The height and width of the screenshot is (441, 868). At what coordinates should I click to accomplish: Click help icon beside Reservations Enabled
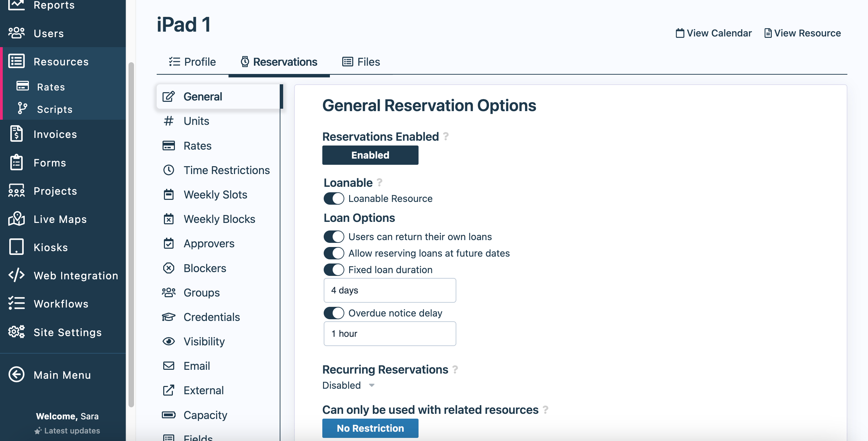click(446, 137)
